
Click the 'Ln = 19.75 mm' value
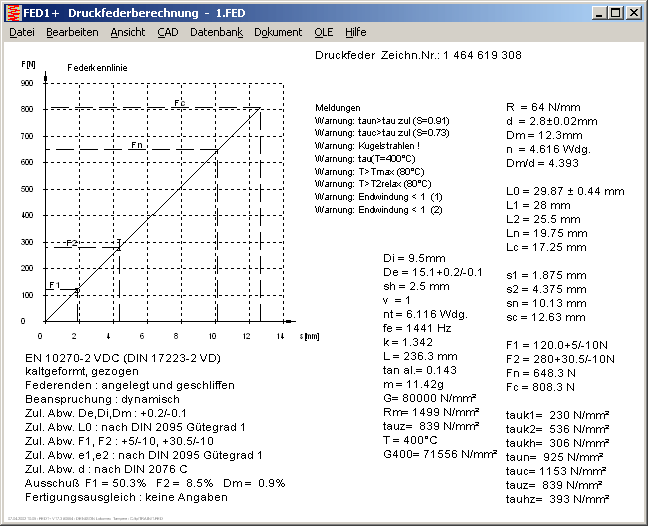coord(546,233)
